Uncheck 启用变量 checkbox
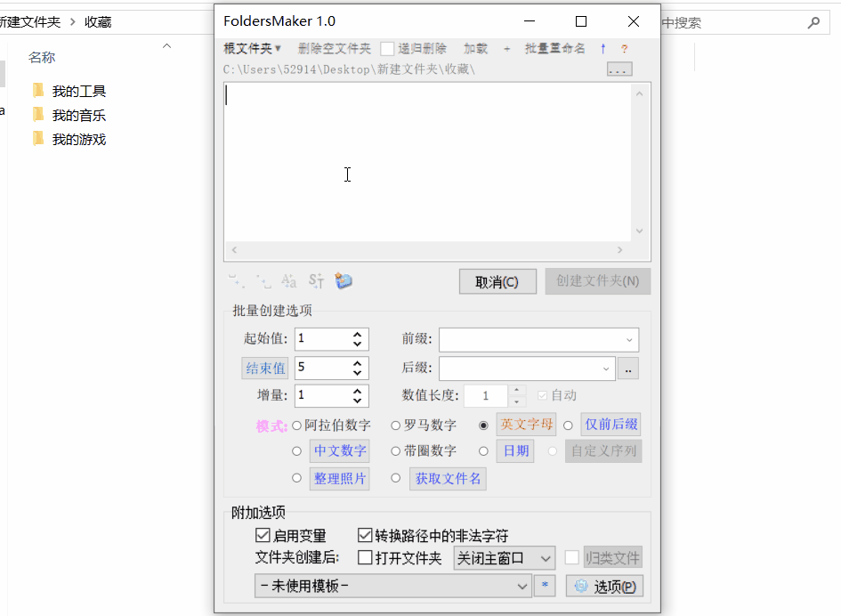Screen dimensions: 841x616 pyautogui.click(x=263, y=535)
